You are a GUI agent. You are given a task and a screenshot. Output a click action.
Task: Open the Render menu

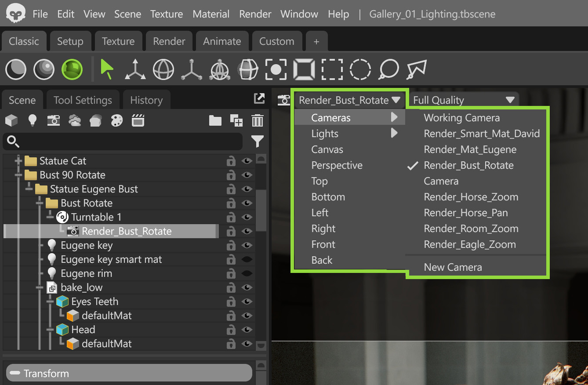point(255,14)
